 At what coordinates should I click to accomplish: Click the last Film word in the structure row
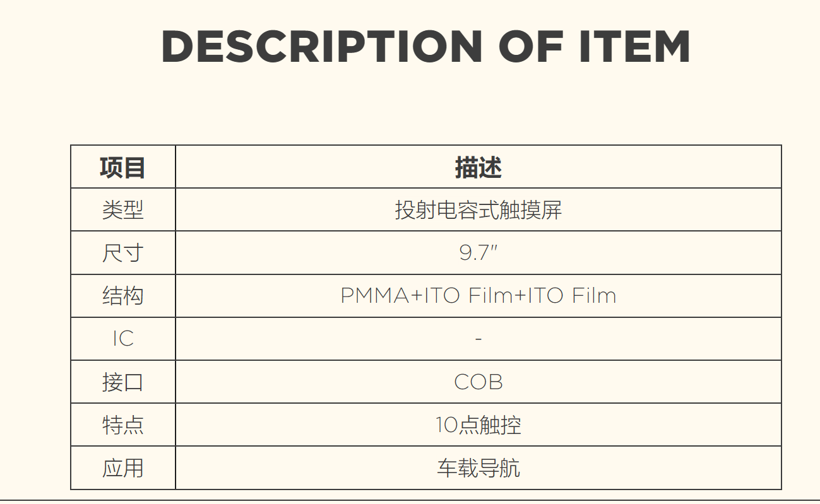pos(594,296)
